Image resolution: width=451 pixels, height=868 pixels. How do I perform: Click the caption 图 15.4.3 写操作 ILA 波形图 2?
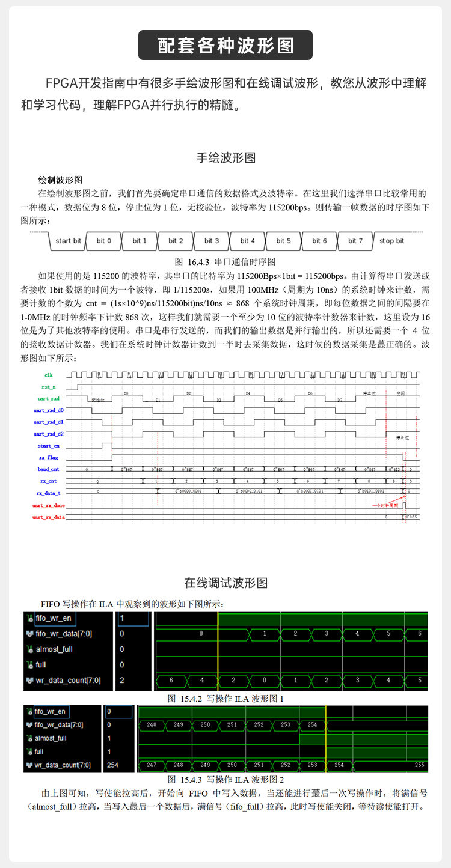point(225,780)
